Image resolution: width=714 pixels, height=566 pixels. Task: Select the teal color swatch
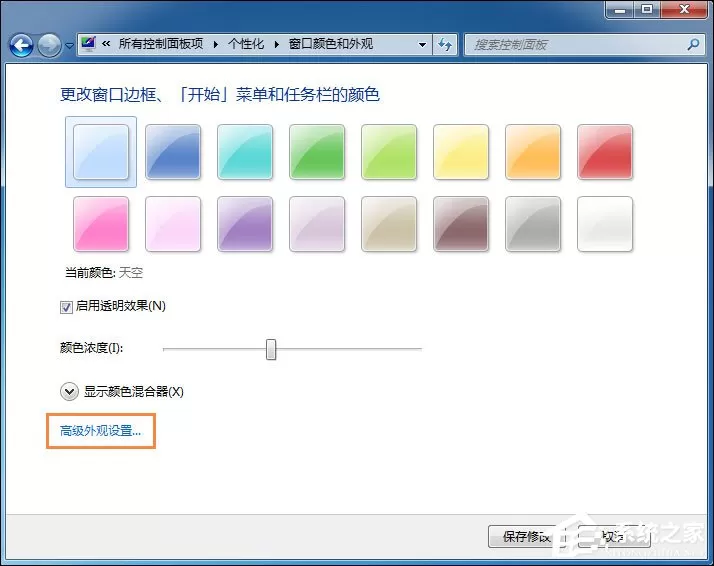coord(245,152)
